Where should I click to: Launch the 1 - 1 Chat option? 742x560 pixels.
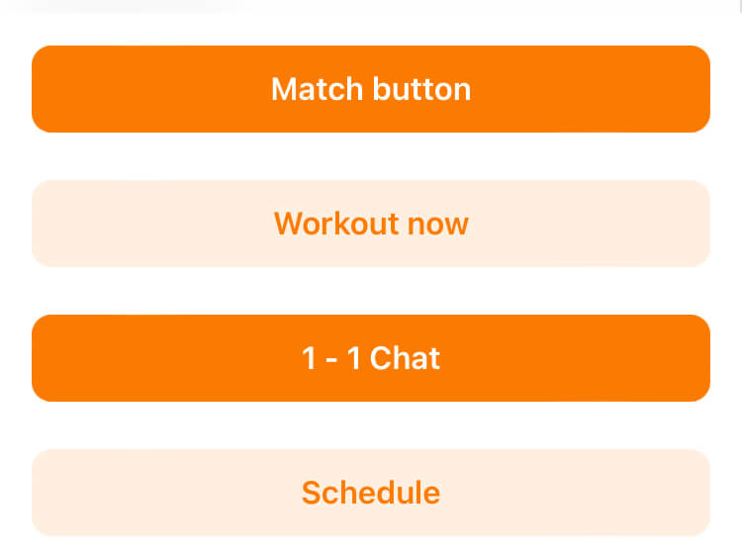[x=371, y=358]
